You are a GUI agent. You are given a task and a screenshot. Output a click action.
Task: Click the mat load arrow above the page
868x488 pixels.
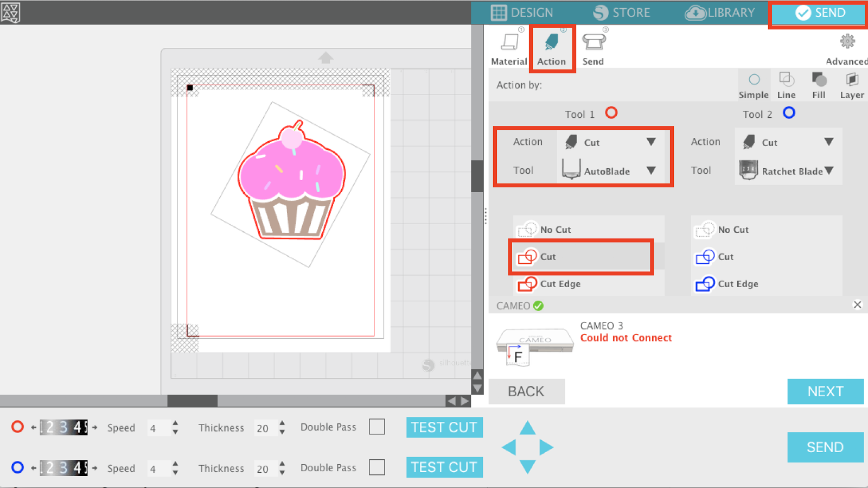[x=325, y=58]
